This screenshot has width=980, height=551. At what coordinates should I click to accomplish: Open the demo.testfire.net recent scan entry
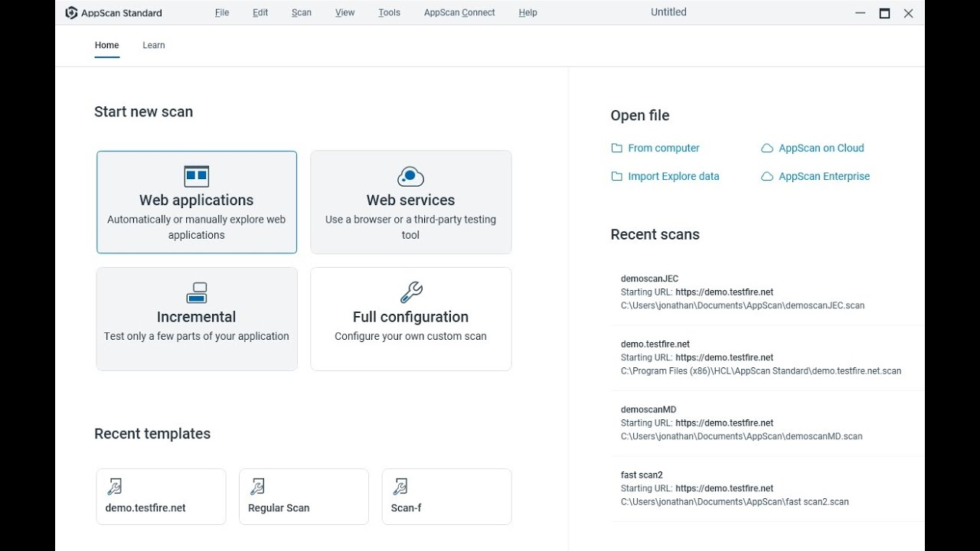point(768,357)
